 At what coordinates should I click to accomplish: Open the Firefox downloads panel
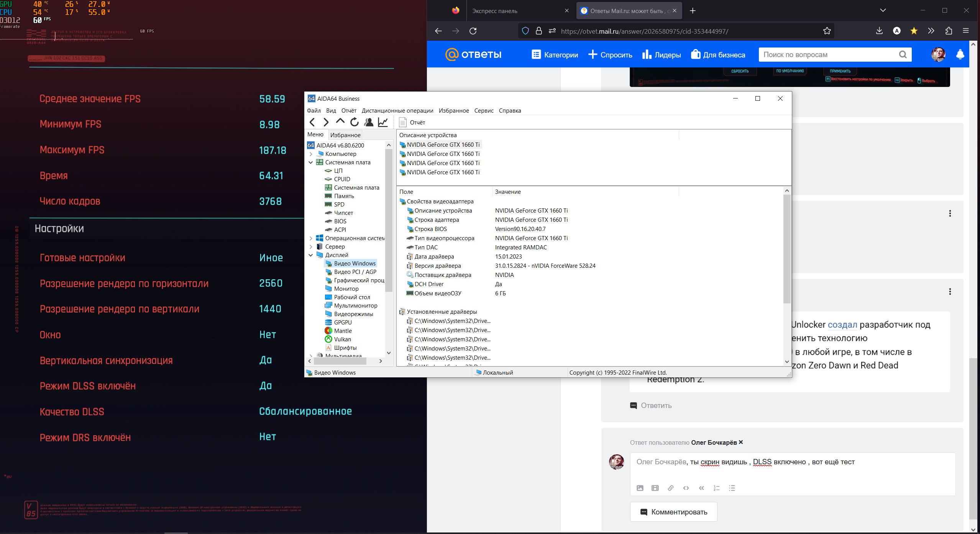pos(879,31)
